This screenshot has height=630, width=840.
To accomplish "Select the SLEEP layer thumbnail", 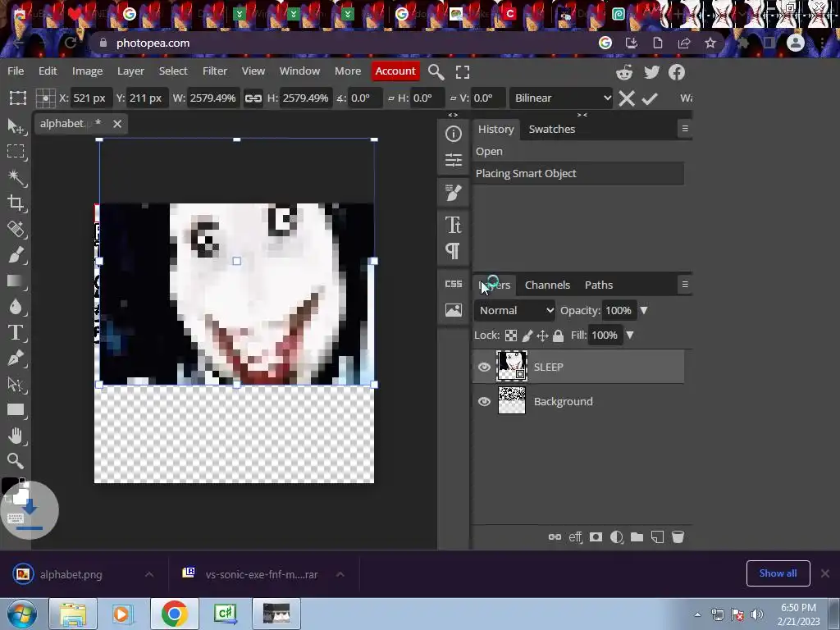I will [512, 366].
